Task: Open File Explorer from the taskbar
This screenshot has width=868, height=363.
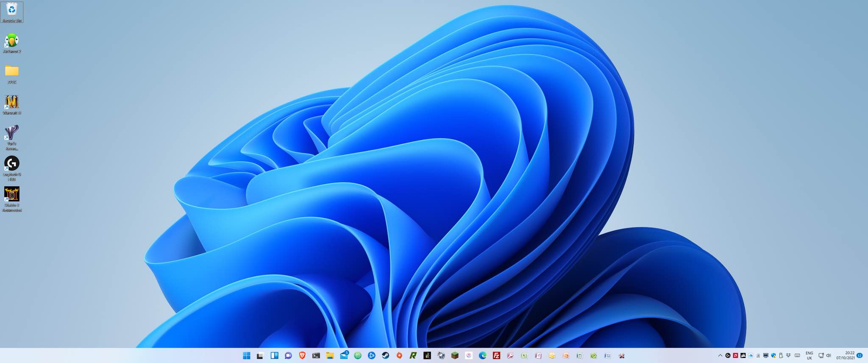Action: (330, 356)
